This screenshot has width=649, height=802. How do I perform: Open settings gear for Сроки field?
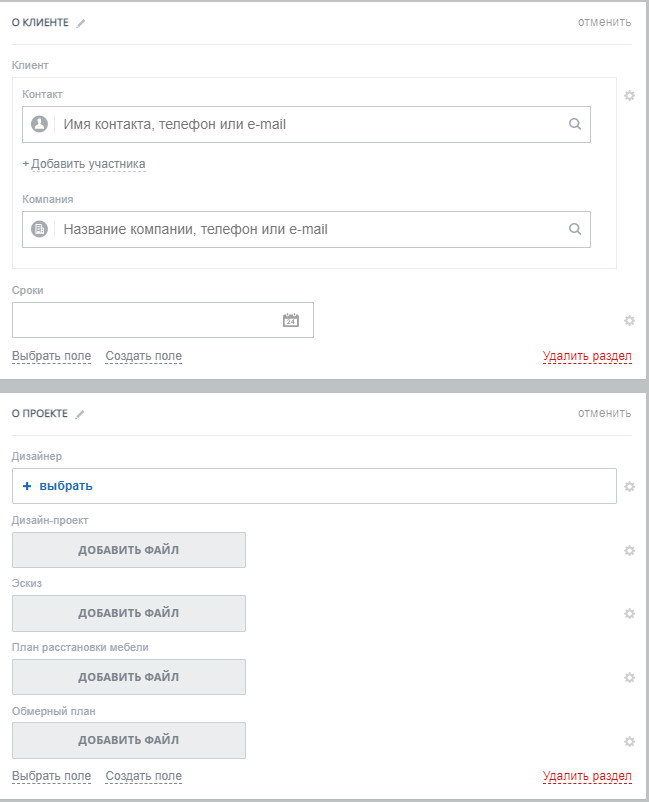629,321
